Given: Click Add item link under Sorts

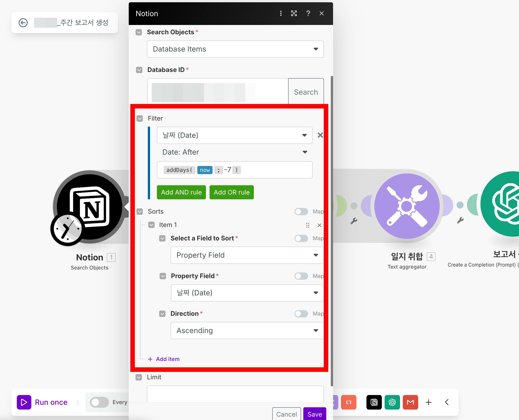Looking at the screenshot, I should [168, 359].
